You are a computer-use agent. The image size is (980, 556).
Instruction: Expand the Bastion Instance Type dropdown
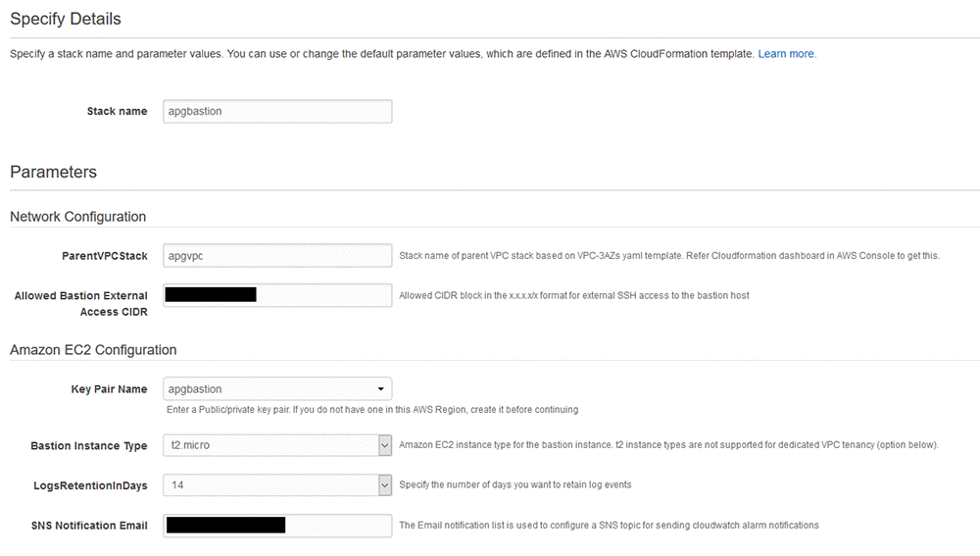pyautogui.click(x=277, y=445)
